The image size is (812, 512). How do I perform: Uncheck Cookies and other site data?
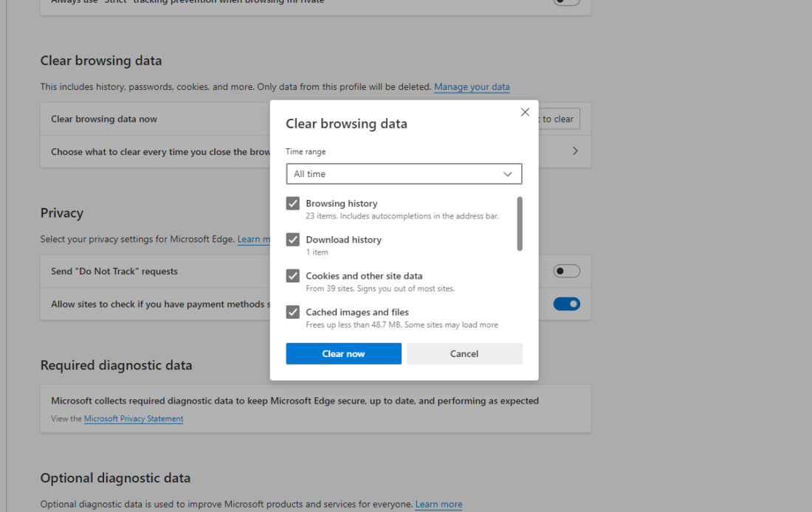293,275
